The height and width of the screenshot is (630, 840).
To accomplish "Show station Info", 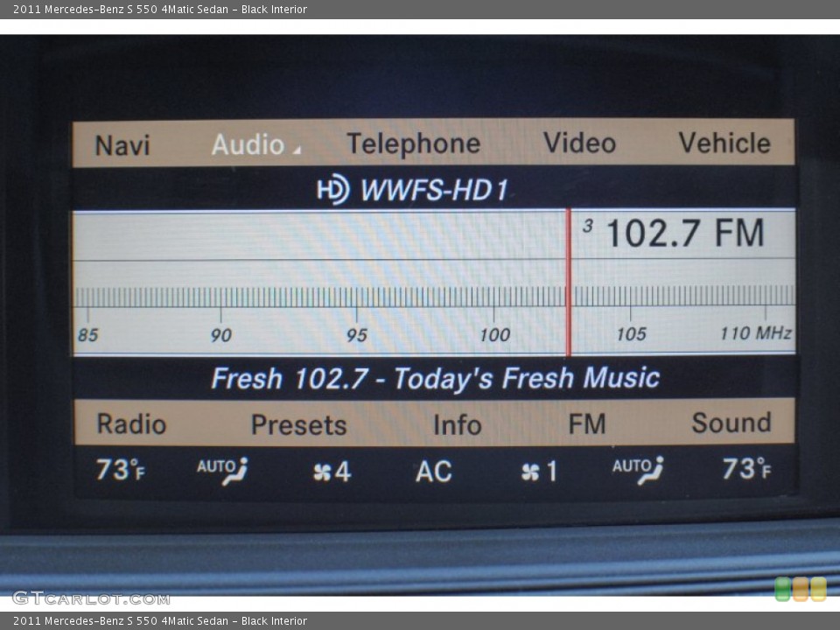I will pyautogui.click(x=457, y=424).
